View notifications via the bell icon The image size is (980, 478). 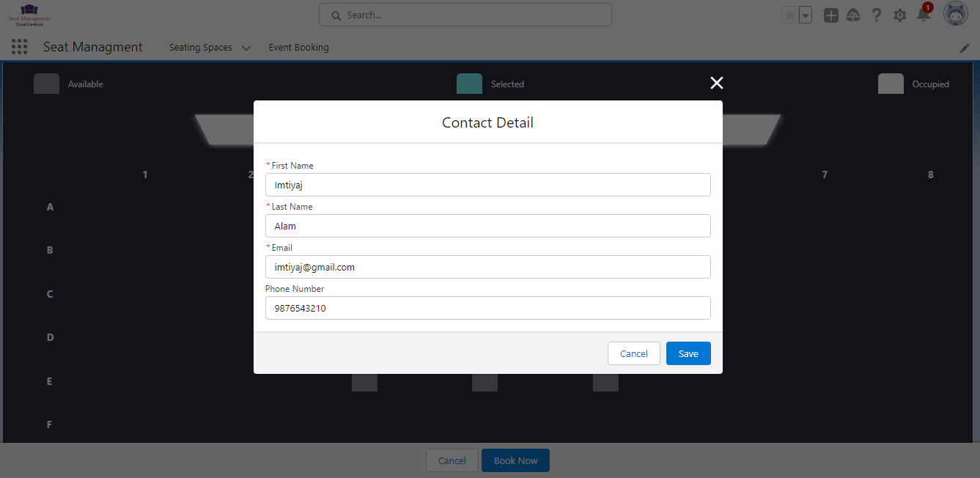coord(924,15)
